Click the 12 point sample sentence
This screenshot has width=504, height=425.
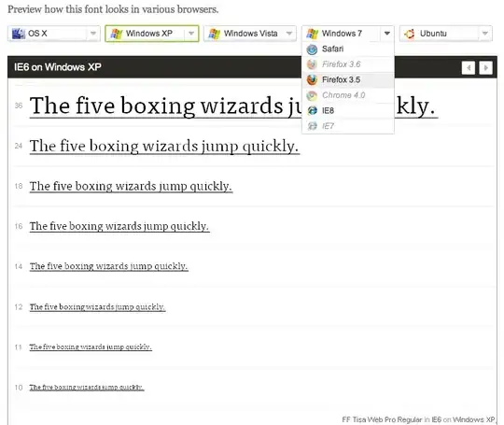(x=97, y=307)
